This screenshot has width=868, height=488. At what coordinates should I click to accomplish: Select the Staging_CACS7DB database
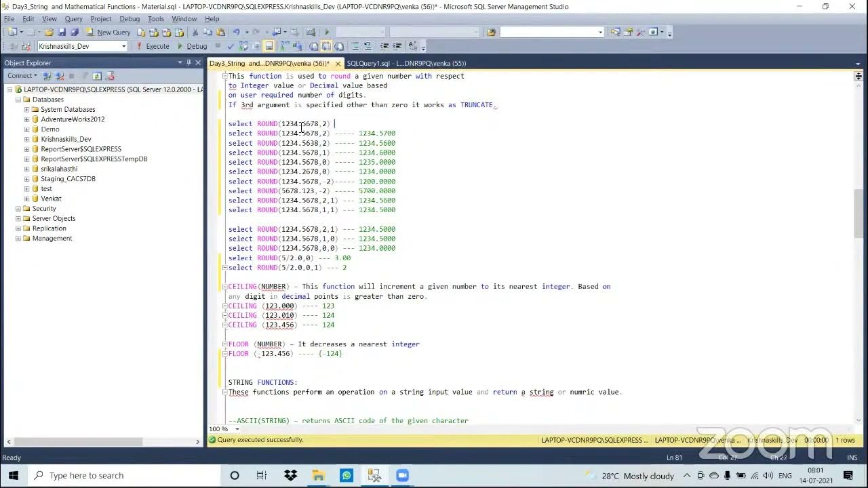point(68,179)
